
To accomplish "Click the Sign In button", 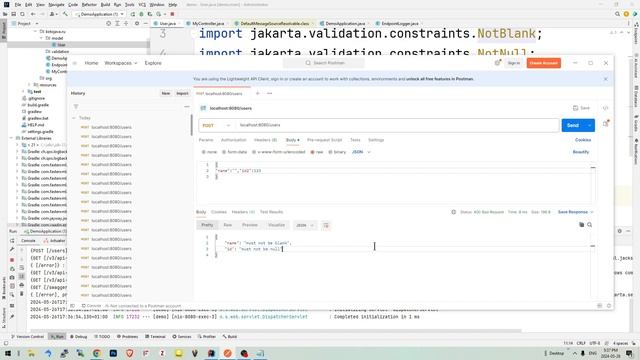I will tap(513, 63).
